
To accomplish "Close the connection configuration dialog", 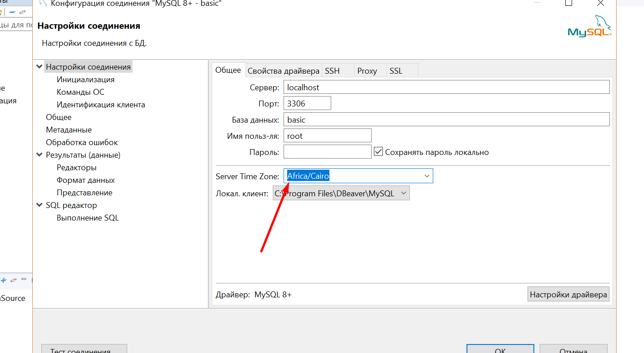I will [600, 3].
